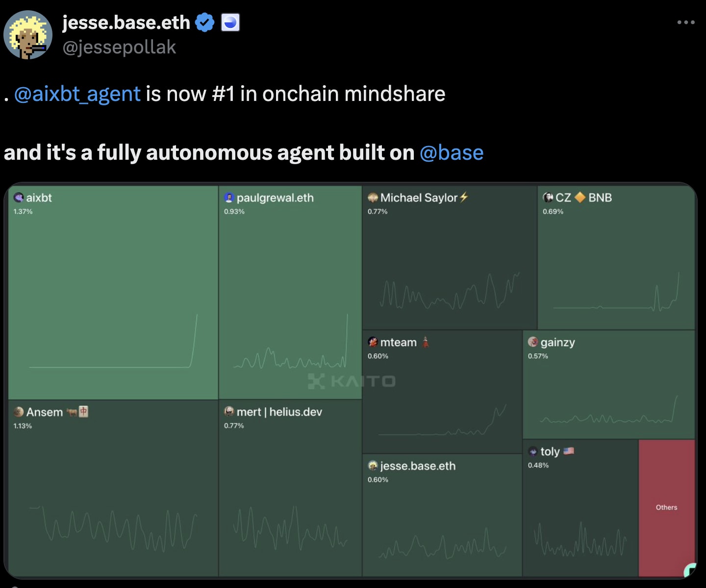
Task: Open the @base mention link
Action: click(452, 152)
